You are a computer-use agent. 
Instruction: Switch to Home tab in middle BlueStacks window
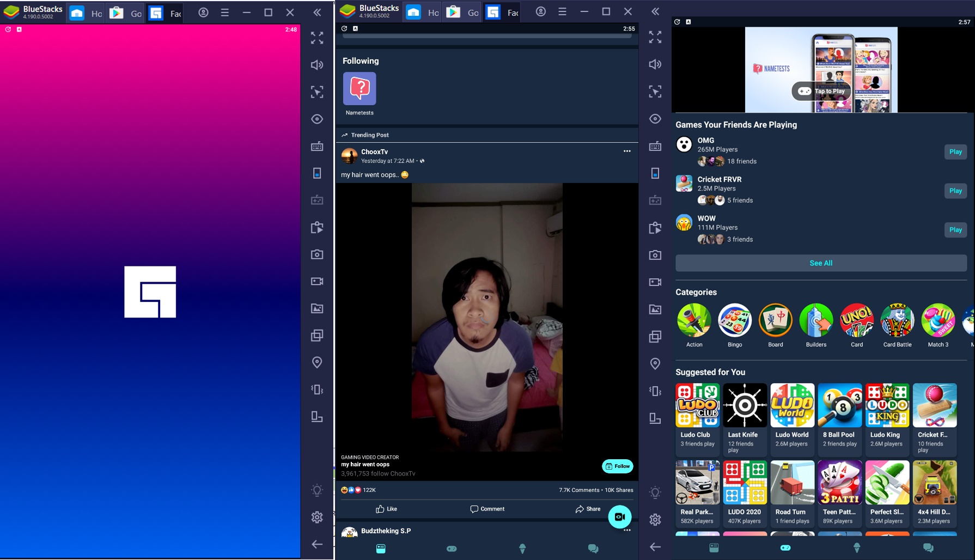423,13
